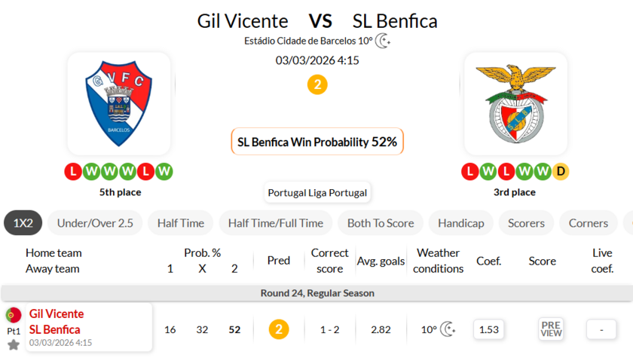The width and height of the screenshot is (633, 364).
Task: Click the Portugal flag icon
Action: click(14, 315)
